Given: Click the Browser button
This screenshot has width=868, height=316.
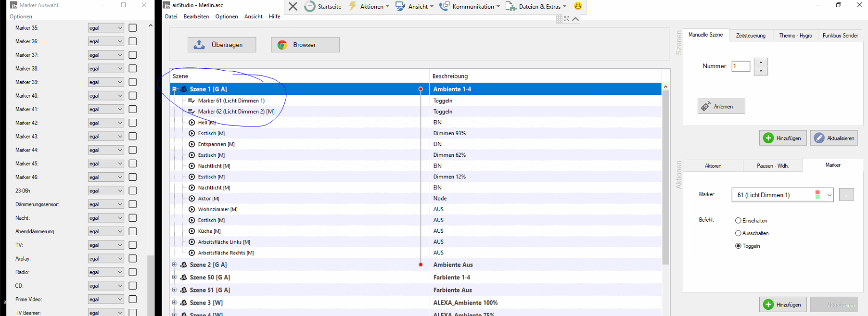Looking at the screenshot, I should coord(305,45).
